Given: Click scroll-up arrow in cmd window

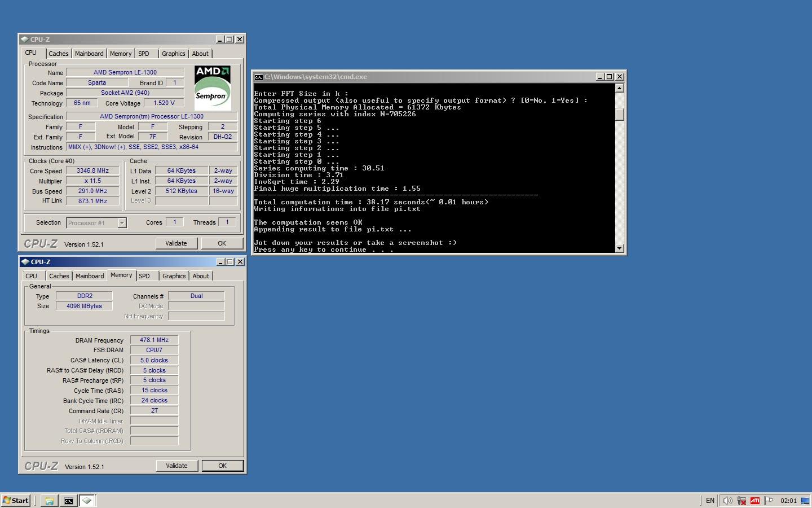Looking at the screenshot, I should point(620,88).
